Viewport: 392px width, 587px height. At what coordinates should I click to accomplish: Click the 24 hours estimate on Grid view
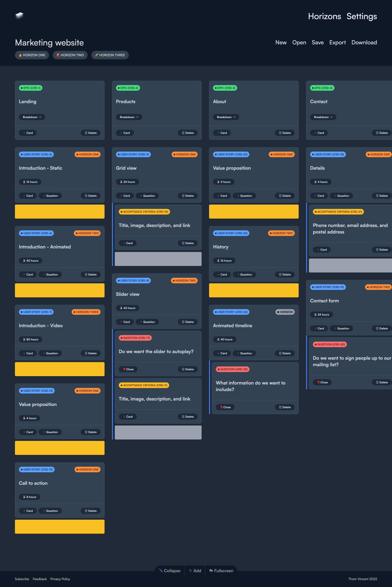[127, 182]
